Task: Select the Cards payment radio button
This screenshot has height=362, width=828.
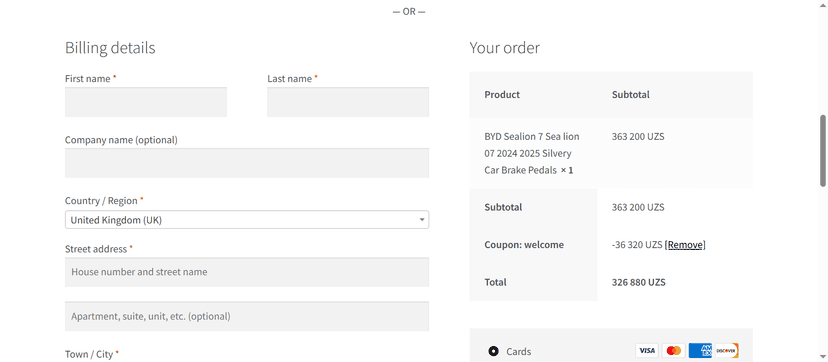Action: click(x=493, y=351)
